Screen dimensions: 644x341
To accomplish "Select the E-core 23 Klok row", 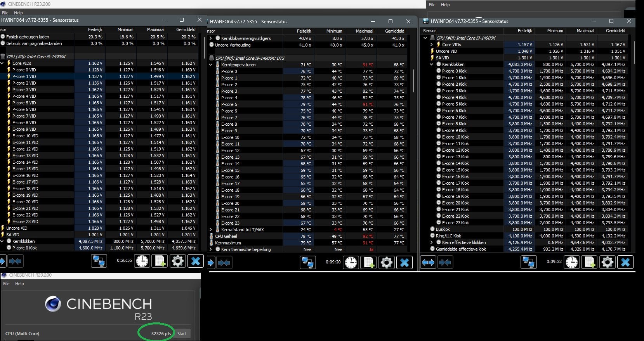I will point(524,223).
